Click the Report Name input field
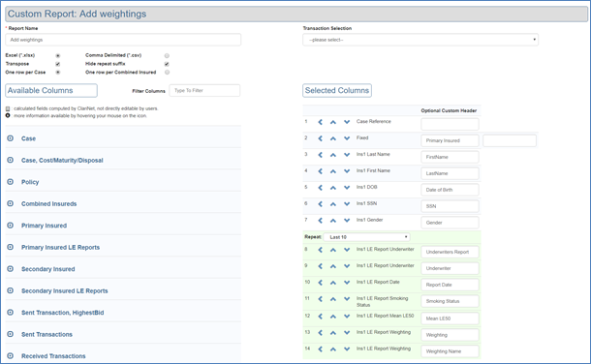The image size is (591, 364). click(123, 40)
